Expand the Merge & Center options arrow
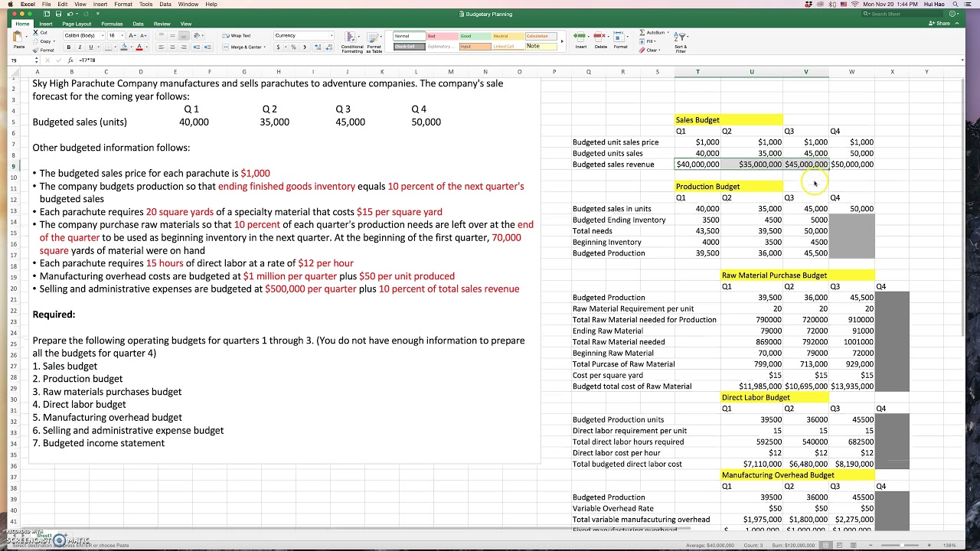This screenshot has height=551, width=980. (266, 47)
